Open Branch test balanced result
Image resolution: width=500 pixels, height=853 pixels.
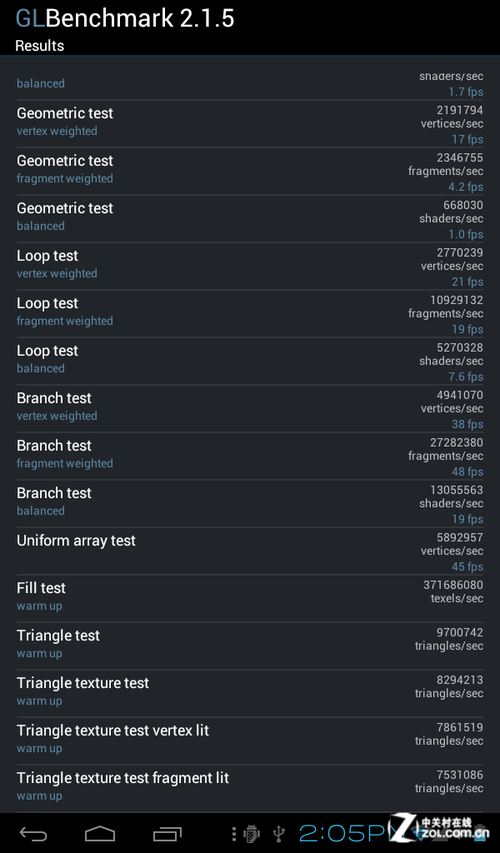pos(250,504)
